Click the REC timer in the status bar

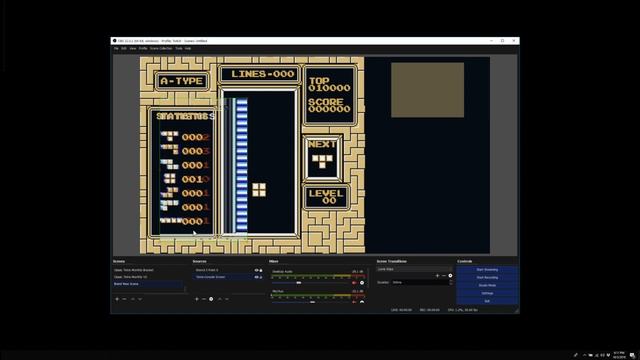point(430,310)
